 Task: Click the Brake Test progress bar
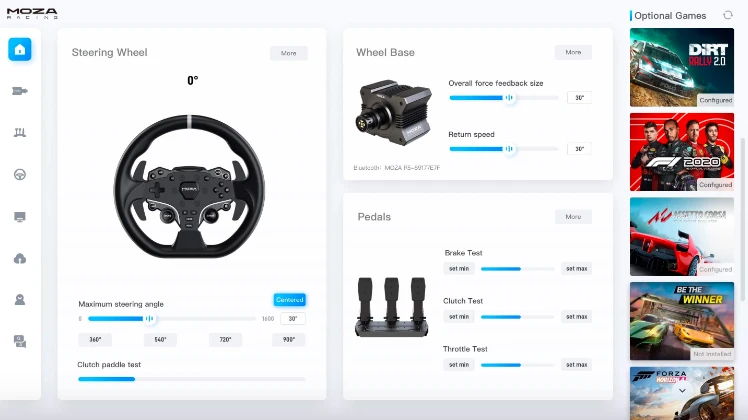pyautogui.click(x=518, y=269)
